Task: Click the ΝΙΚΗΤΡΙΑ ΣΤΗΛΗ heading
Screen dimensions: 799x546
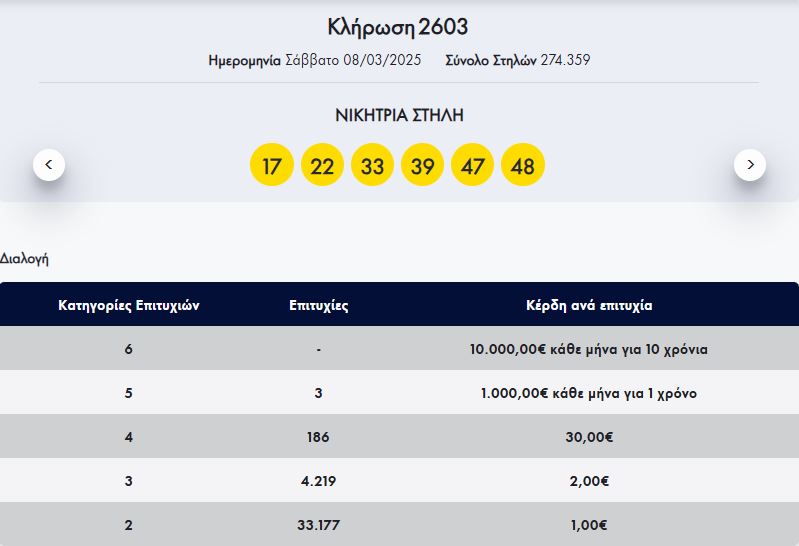Action: pyautogui.click(x=399, y=115)
